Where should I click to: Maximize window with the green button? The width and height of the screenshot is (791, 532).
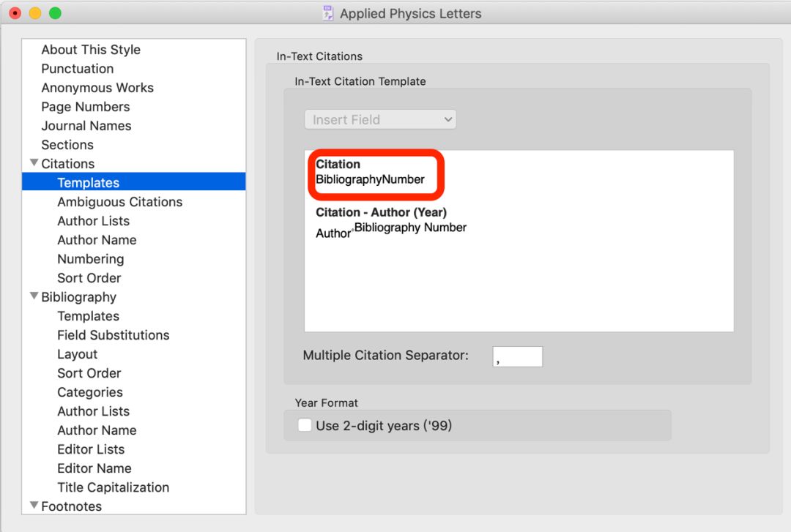point(55,13)
